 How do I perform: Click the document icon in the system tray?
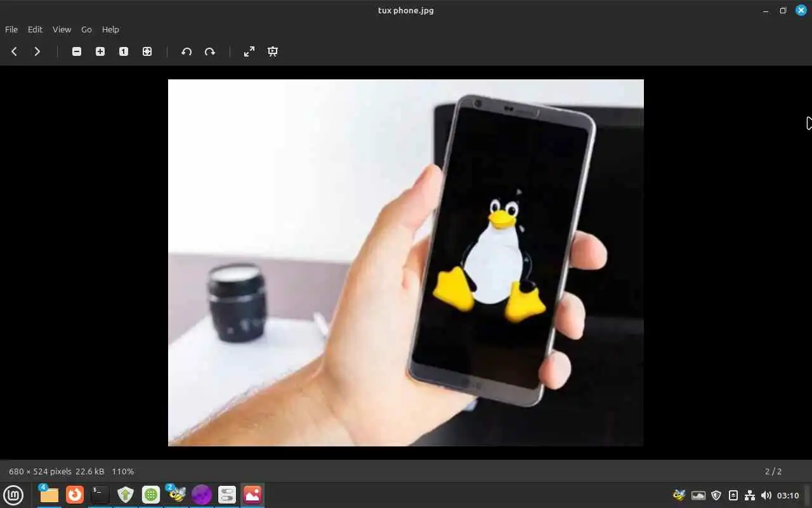[x=733, y=495]
